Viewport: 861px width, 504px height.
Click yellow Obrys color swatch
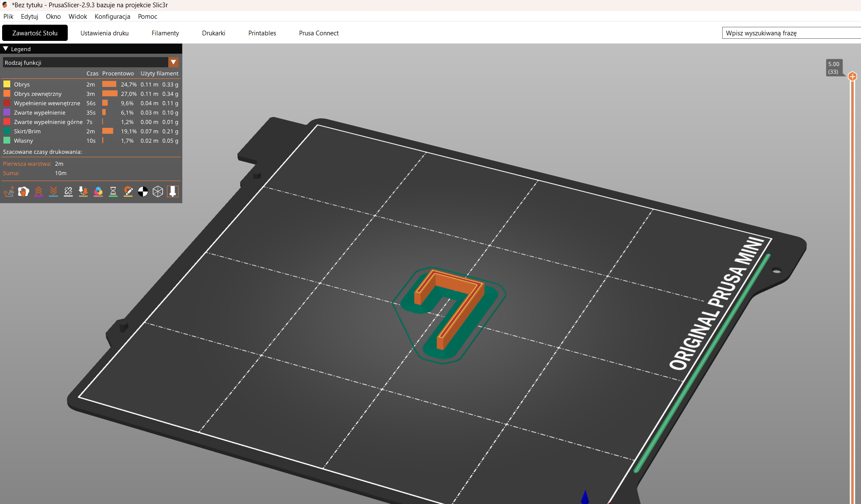tap(7, 84)
